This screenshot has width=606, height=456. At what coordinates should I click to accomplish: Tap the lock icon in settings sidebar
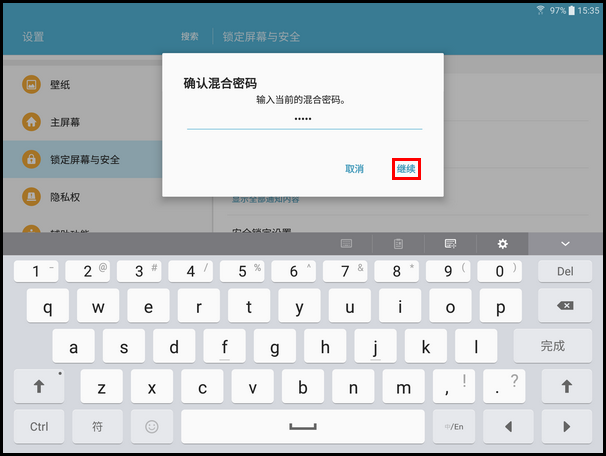31,160
